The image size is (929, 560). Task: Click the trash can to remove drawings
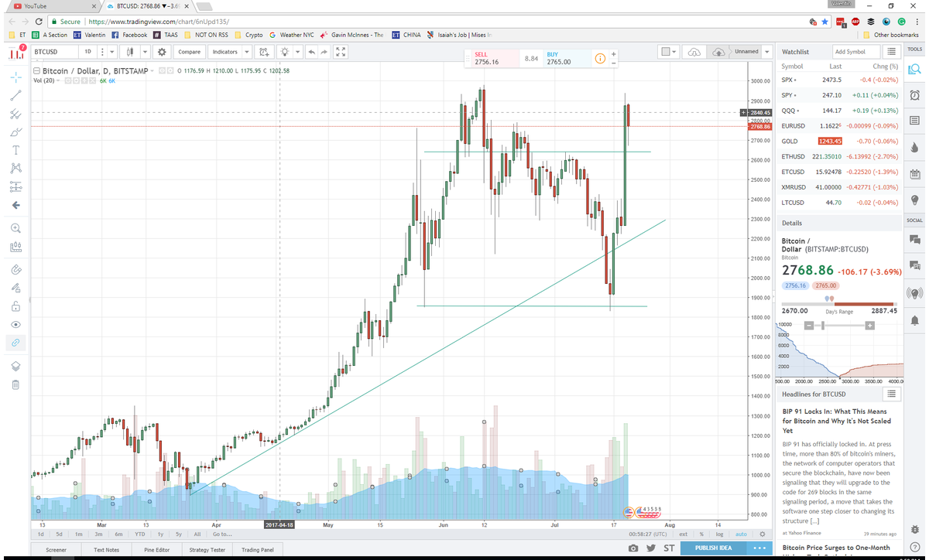(15, 384)
